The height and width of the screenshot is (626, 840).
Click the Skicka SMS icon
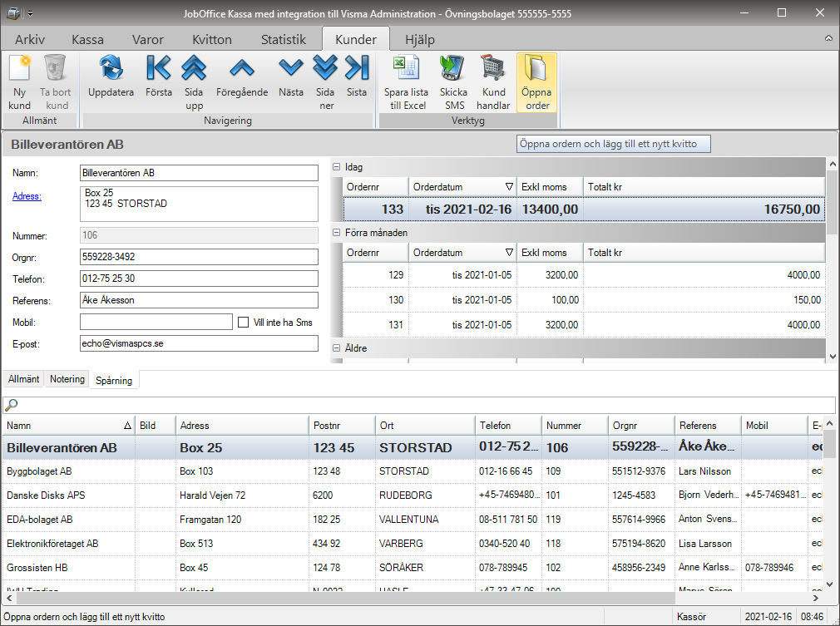click(x=453, y=82)
